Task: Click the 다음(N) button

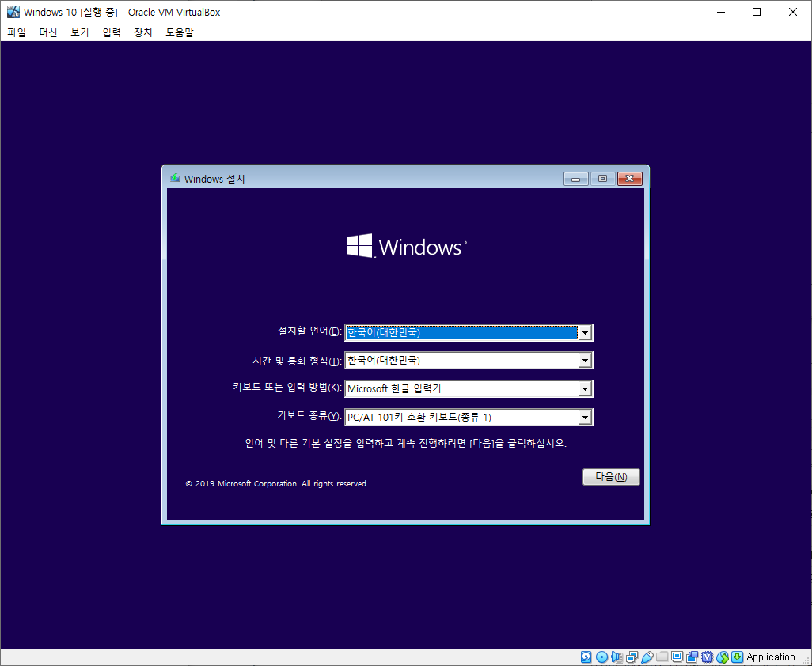Action: (611, 477)
